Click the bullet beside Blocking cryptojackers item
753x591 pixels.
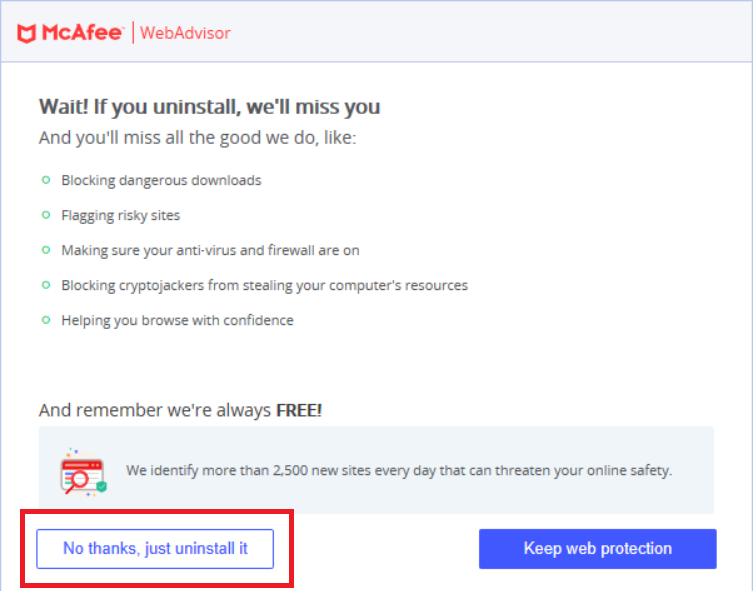point(45,285)
